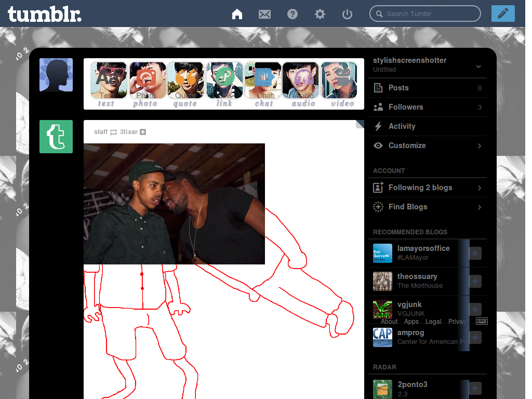Open the Customize menu item

427,145
